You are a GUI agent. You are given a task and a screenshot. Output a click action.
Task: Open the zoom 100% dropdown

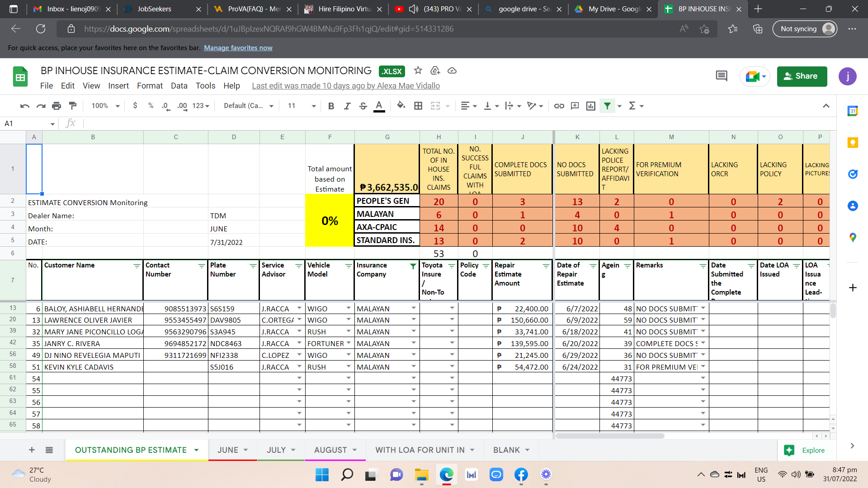pos(105,106)
